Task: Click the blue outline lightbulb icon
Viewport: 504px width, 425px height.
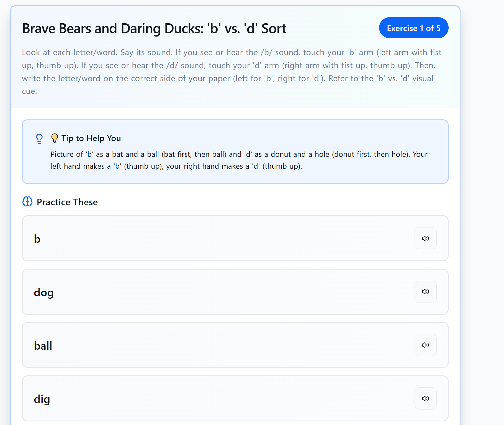Action: coord(39,139)
